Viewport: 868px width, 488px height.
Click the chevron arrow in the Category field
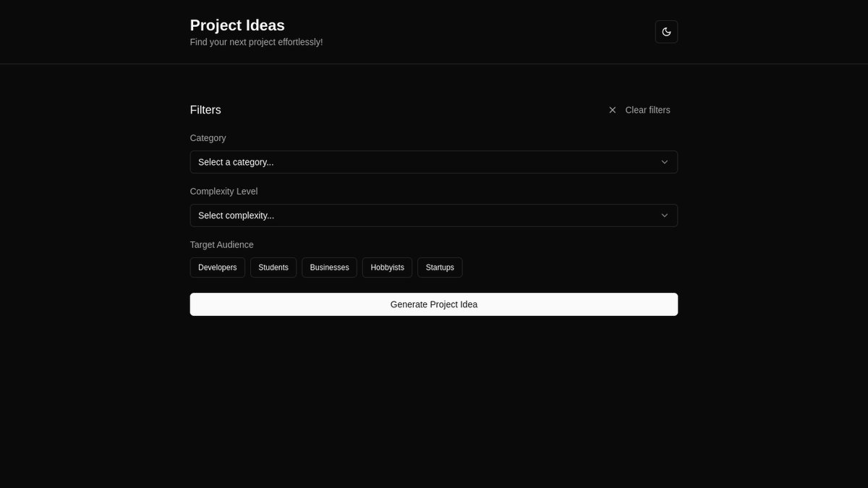click(x=664, y=162)
